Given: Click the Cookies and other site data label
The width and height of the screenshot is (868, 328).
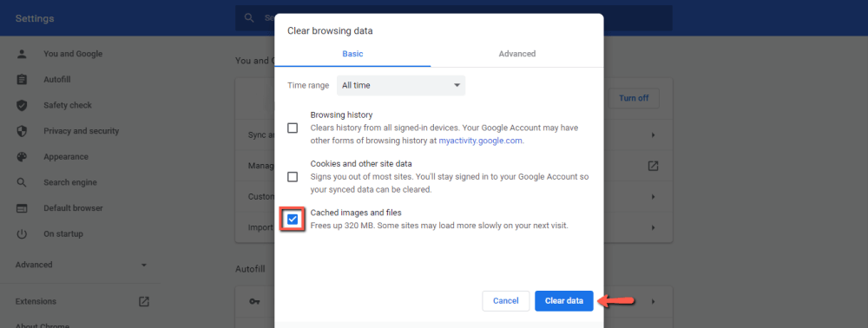Looking at the screenshot, I should coord(361,164).
